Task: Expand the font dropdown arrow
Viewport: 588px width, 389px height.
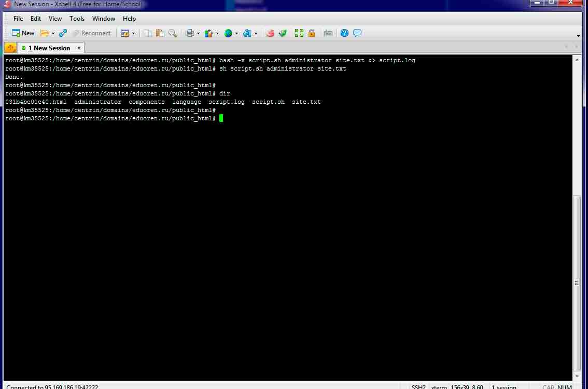Action: 256,33
